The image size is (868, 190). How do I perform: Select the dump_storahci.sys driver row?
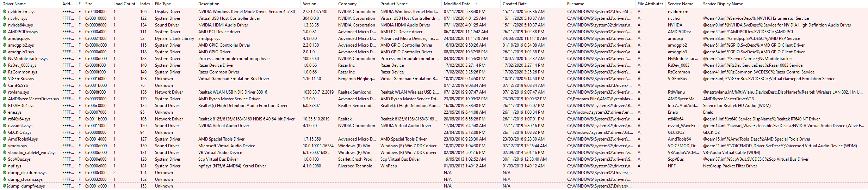click(x=434, y=179)
